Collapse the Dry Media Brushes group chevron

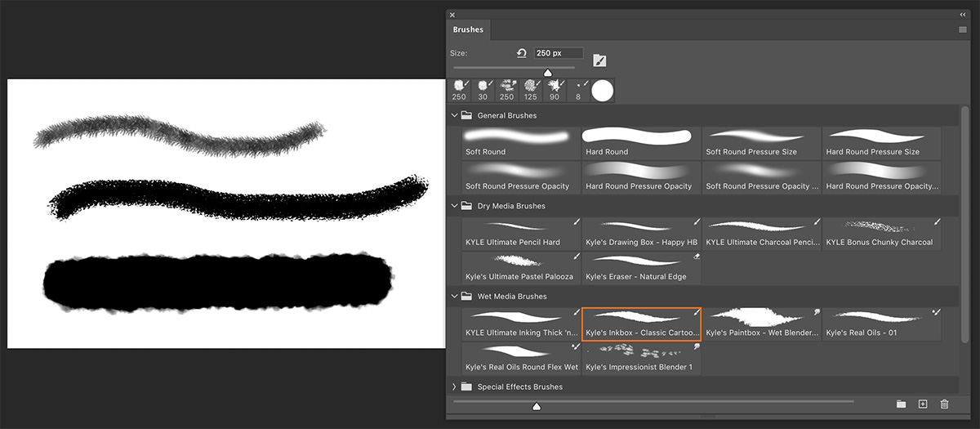point(455,206)
